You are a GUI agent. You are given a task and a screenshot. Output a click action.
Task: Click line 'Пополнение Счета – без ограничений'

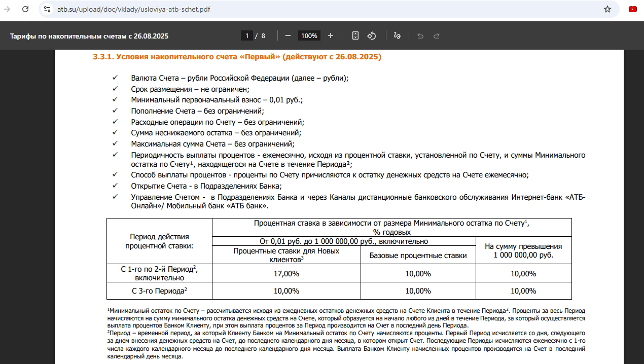197,111
